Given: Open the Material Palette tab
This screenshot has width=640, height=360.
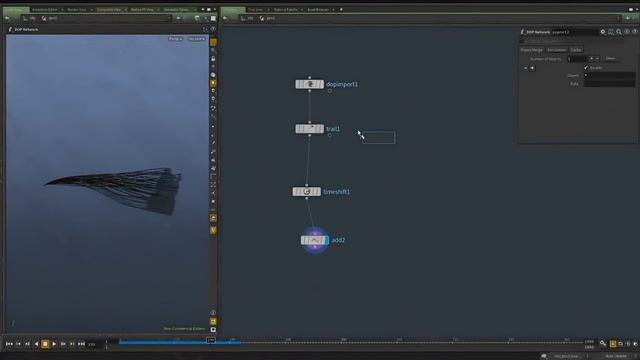Looking at the screenshot, I should click(x=285, y=9).
